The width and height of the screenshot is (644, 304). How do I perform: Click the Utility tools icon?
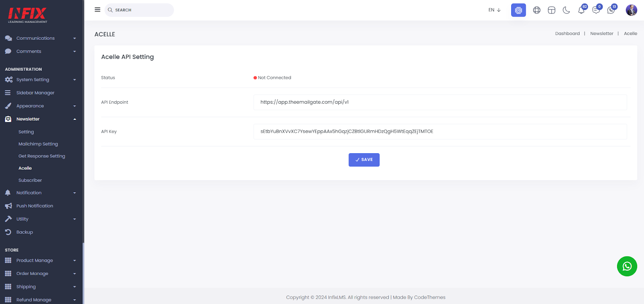pyautogui.click(x=8, y=219)
